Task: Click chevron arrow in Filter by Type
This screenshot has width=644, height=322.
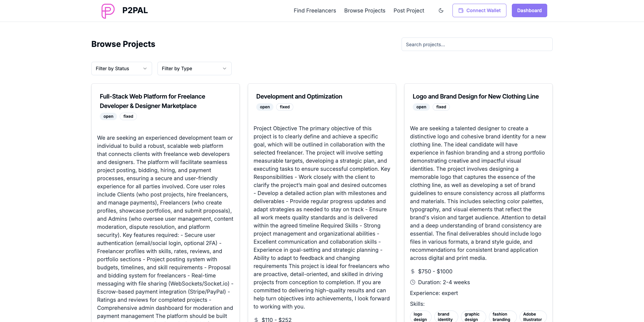Action: 225,69
